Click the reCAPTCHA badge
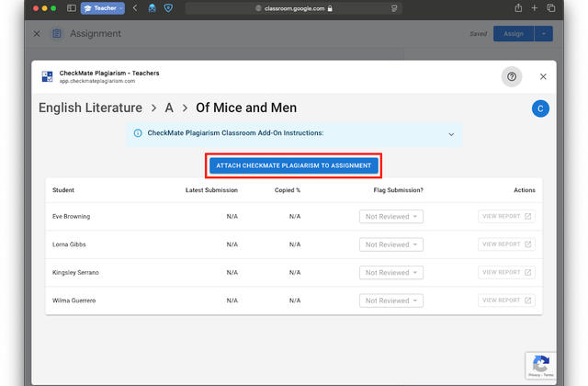 pyautogui.click(x=541, y=366)
